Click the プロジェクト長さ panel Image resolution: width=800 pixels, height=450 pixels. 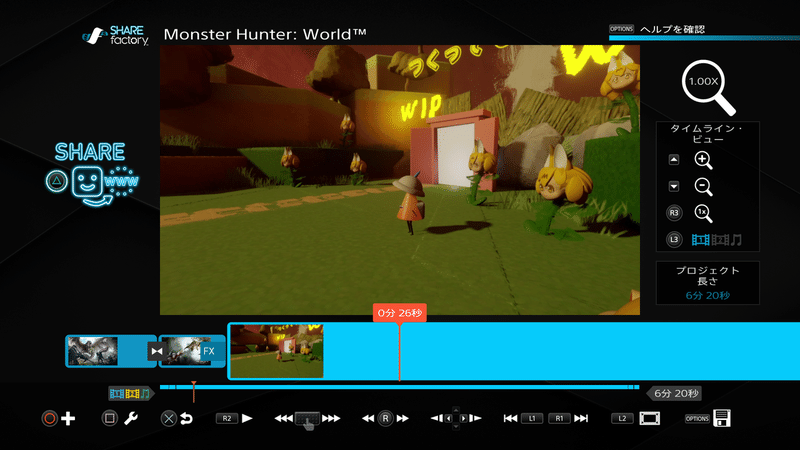708,283
